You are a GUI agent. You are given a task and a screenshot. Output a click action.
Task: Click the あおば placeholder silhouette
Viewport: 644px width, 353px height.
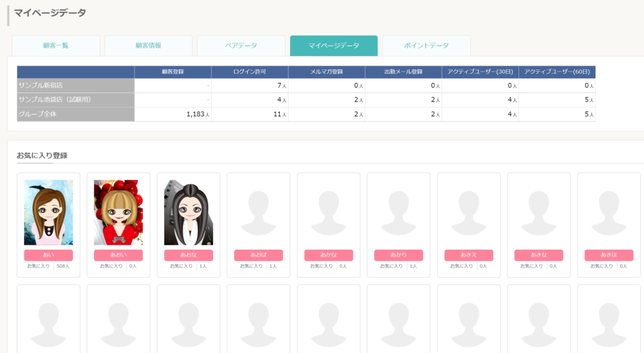point(258,213)
